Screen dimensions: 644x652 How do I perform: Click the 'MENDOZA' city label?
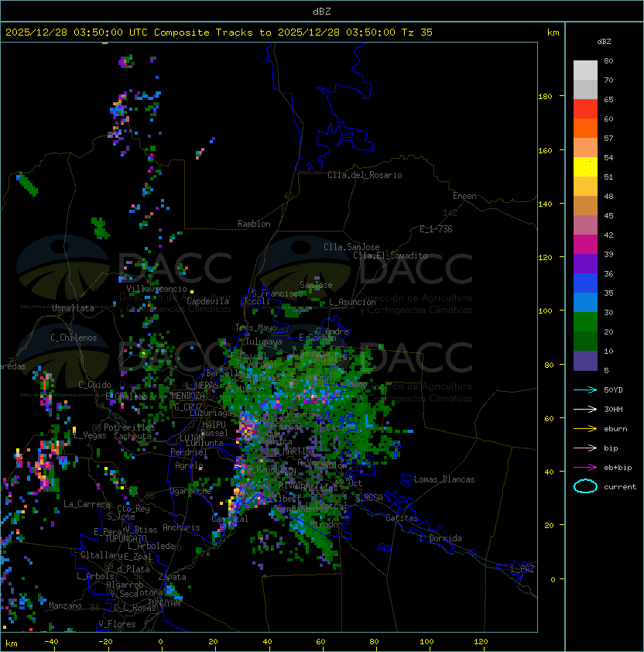[x=188, y=396]
